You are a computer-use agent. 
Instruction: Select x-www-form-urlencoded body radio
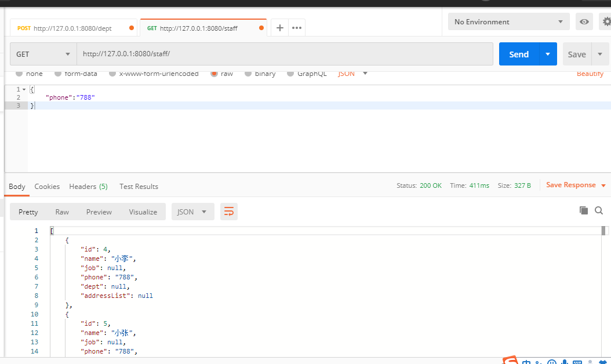click(112, 74)
